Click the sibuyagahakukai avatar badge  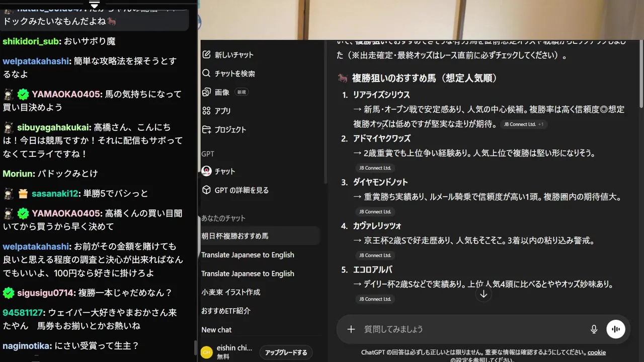click(x=8, y=128)
